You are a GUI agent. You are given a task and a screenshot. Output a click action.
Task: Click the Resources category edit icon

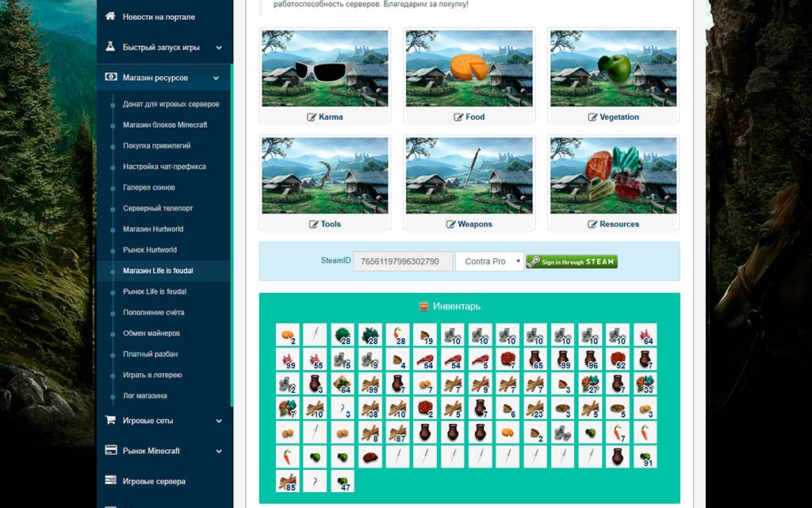click(592, 225)
